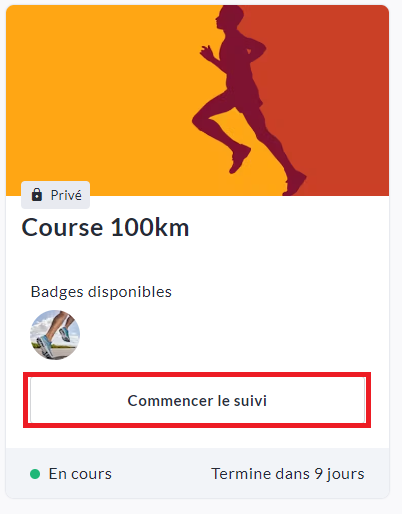Click the running man silhouette
This screenshot has height=514, width=402.
(248, 100)
